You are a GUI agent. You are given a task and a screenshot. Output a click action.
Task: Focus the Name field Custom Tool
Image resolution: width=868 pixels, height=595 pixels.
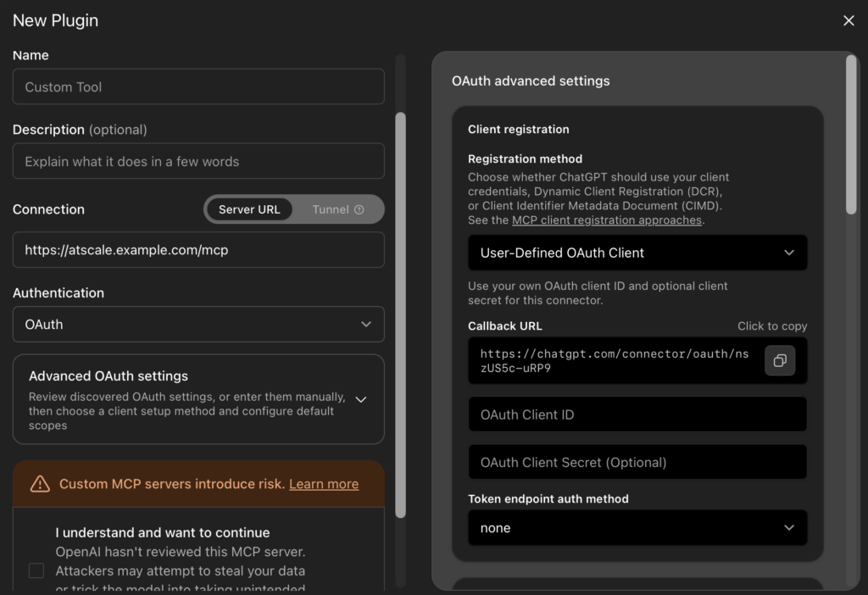tap(198, 86)
